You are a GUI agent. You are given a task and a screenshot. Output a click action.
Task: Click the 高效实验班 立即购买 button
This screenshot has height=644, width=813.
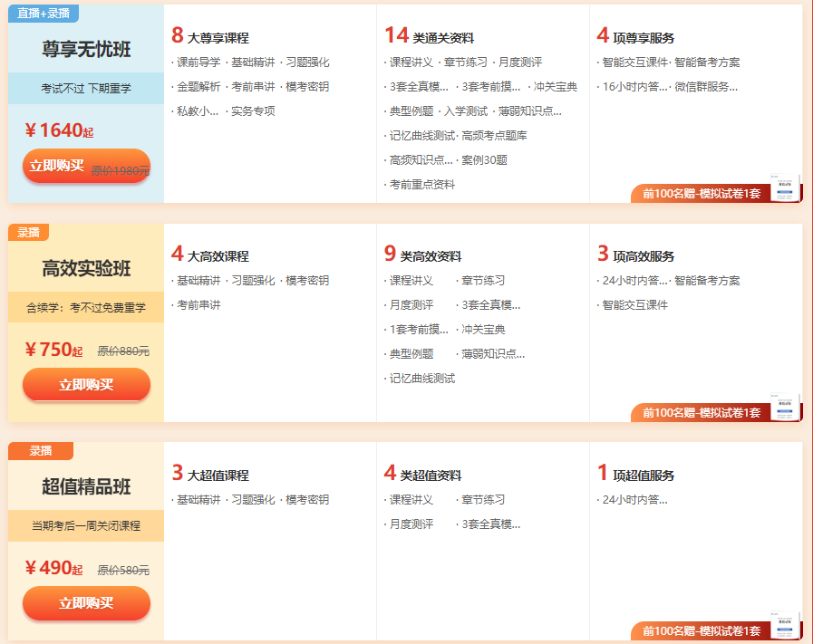pos(86,385)
